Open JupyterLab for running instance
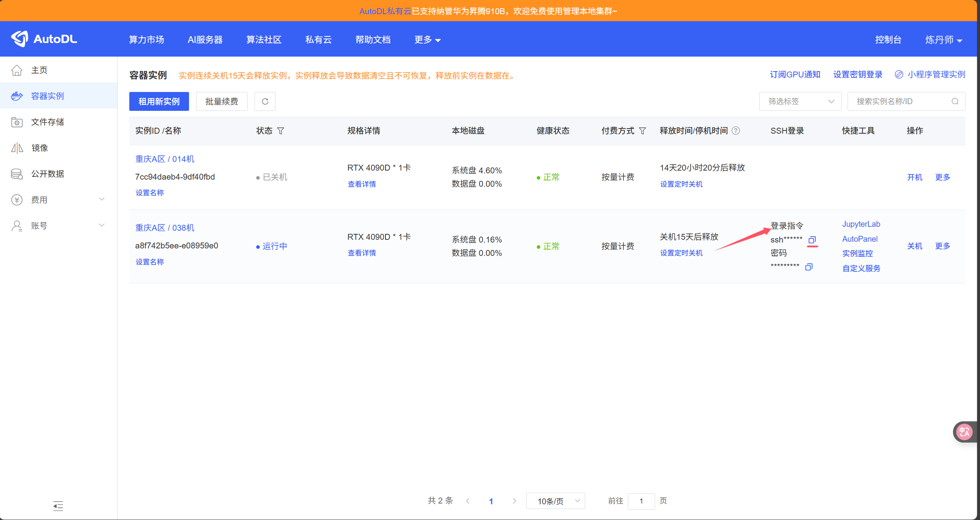The width and height of the screenshot is (980, 520). 861,224
